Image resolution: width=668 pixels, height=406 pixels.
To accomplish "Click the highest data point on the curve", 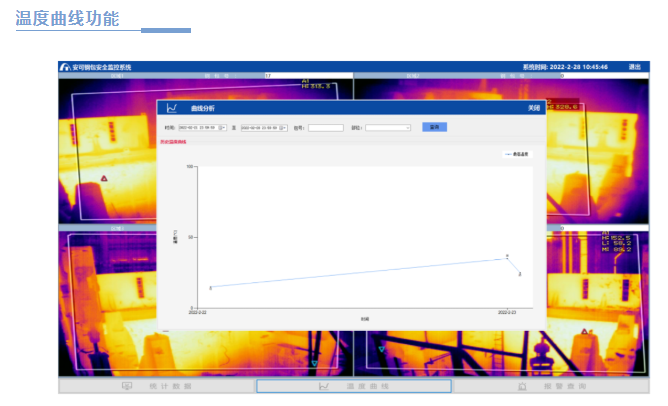I will 507,258.
